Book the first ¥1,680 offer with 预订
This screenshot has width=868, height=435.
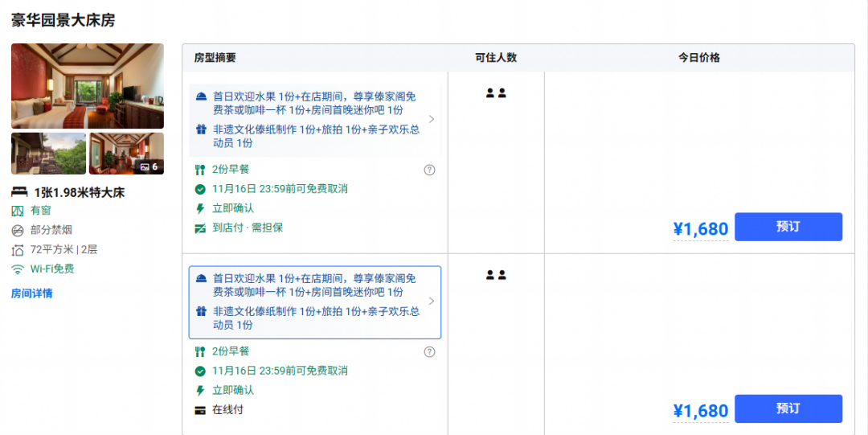(x=788, y=227)
